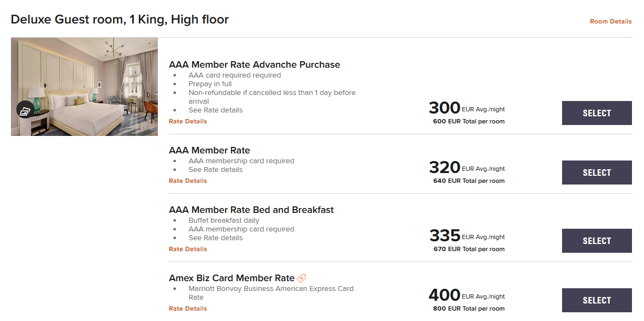Select the 400 EUR Amex Biz Card rate
Viewport: 644px width, 321px height.
[596, 300]
